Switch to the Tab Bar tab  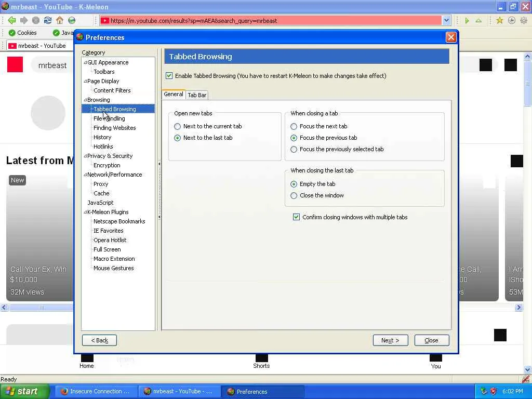point(197,95)
